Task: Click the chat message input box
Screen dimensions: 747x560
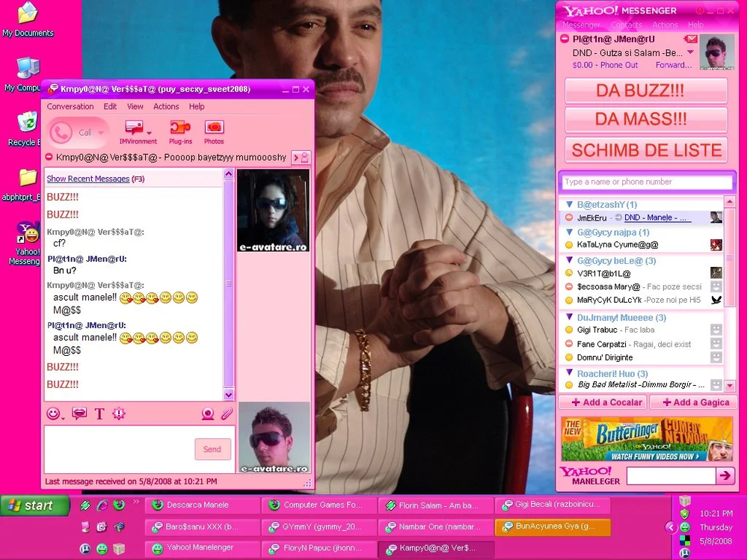Action: click(x=119, y=449)
